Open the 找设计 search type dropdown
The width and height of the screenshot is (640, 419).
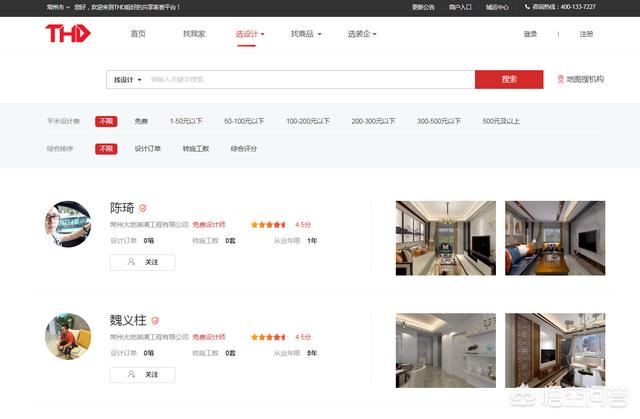[127, 80]
